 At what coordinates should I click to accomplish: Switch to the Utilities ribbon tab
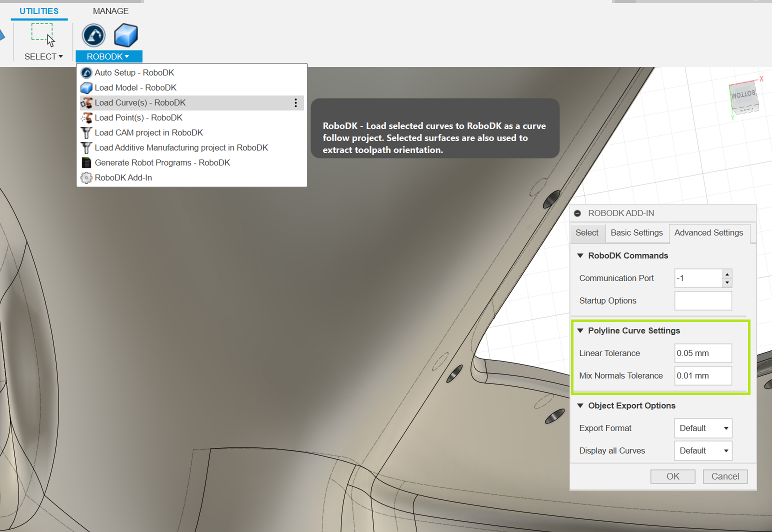(39, 11)
